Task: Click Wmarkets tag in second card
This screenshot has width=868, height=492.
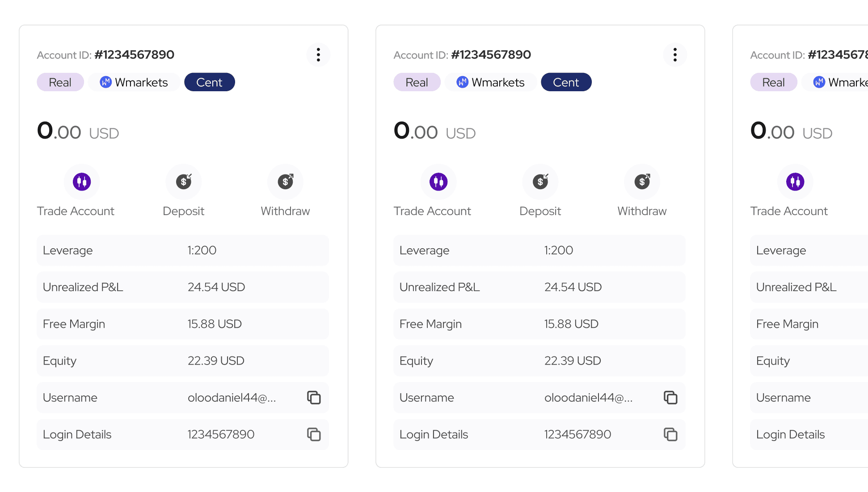Action: [491, 82]
